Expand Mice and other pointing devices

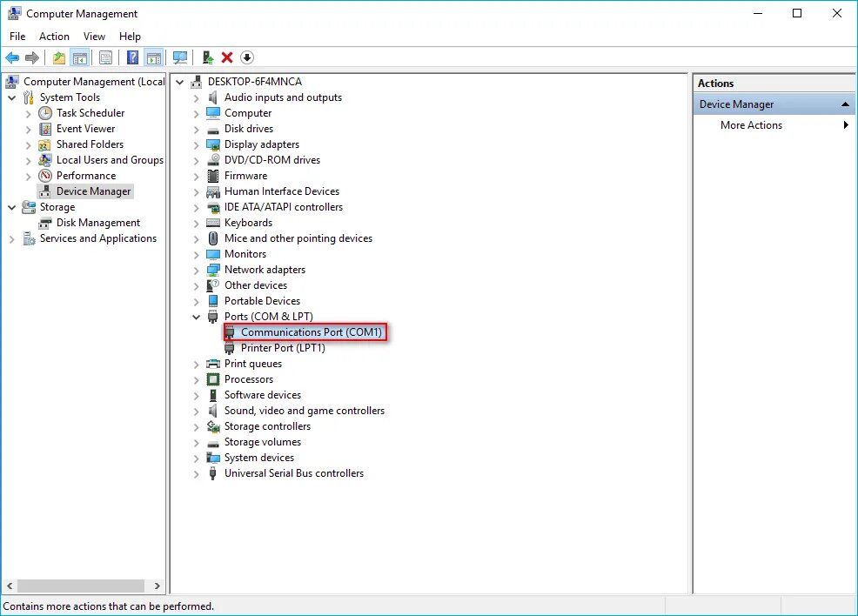(196, 239)
